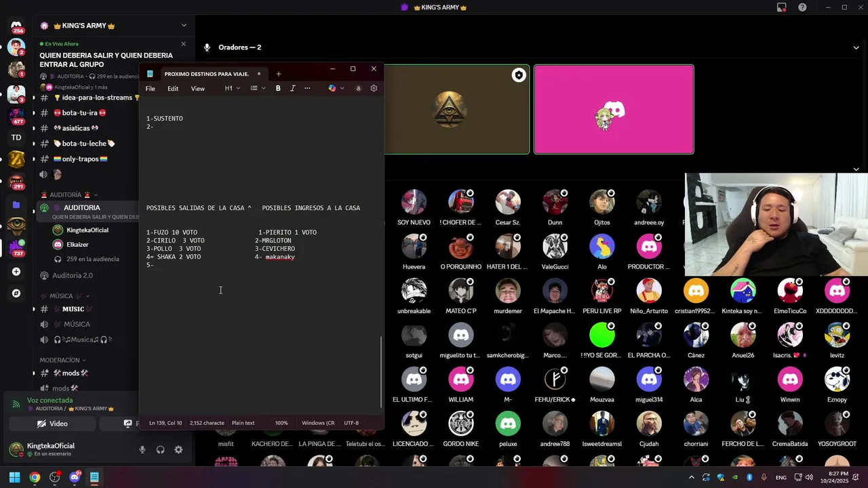This screenshot has width=868, height=488.
Task: Open Discover servers compass icon
Action: point(16,293)
